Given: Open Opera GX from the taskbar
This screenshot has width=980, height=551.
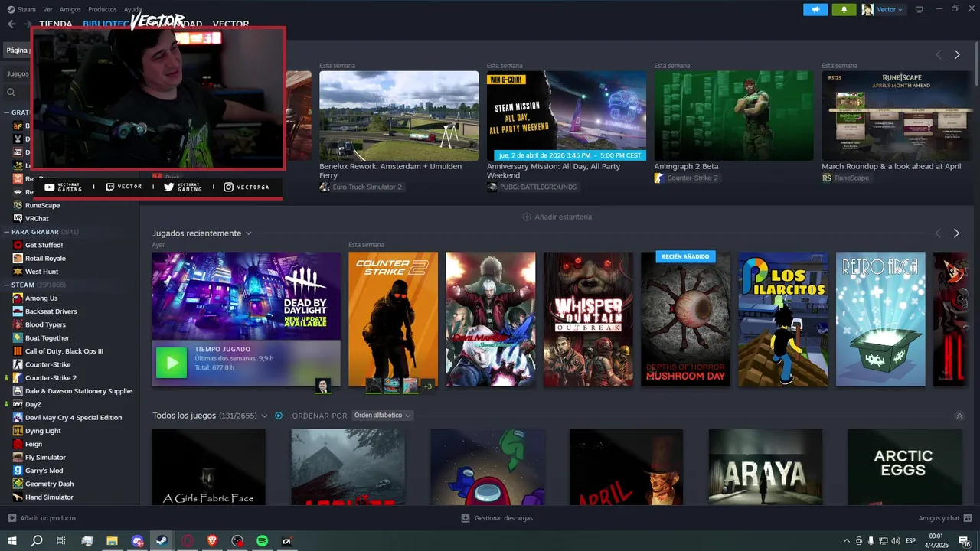Looking at the screenshot, I should (x=187, y=541).
